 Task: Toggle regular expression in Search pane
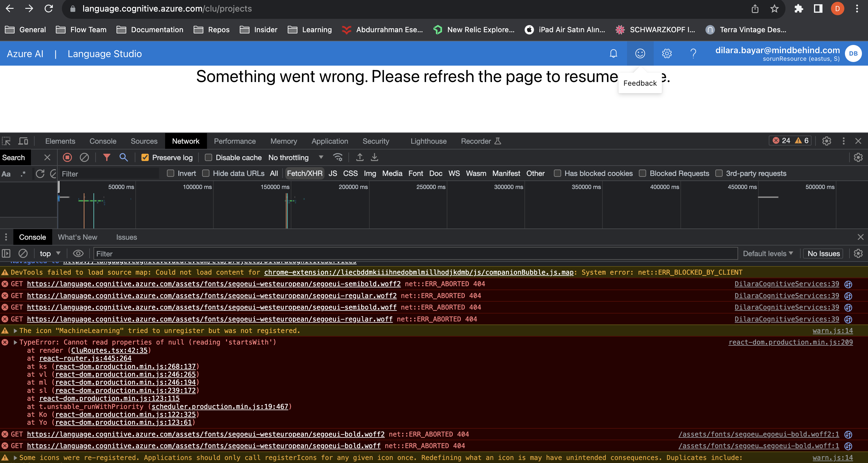click(x=23, y=174)
